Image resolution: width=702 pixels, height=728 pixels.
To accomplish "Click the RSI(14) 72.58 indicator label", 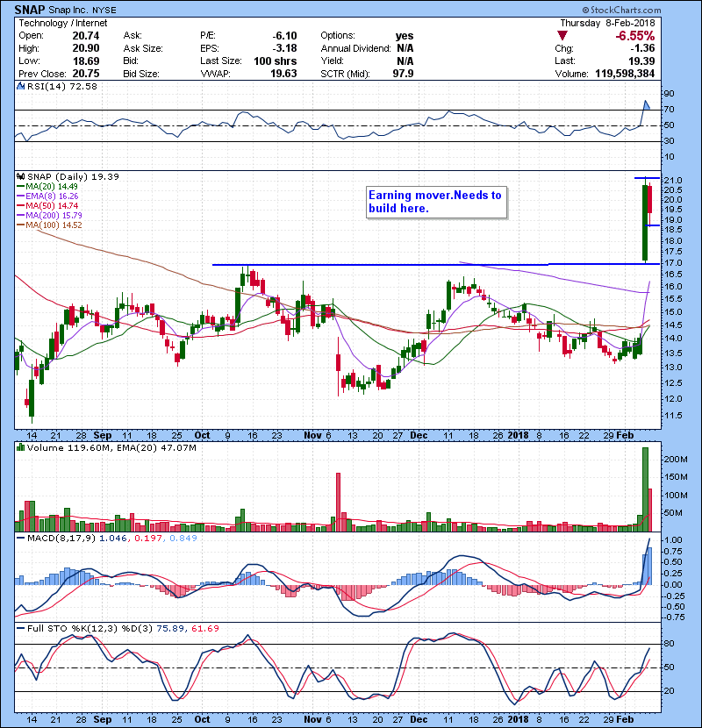I will [x=61, y=86].
